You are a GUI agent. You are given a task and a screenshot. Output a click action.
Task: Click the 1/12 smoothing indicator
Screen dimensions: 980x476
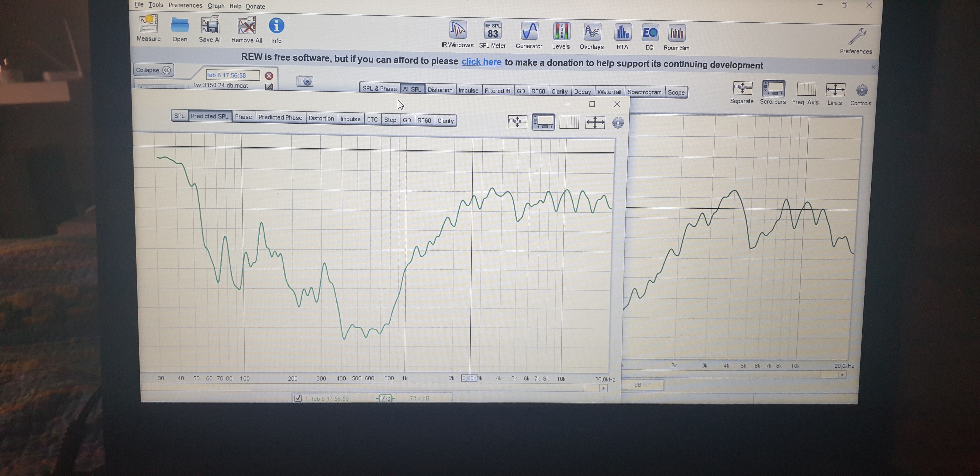coord(385,399)
